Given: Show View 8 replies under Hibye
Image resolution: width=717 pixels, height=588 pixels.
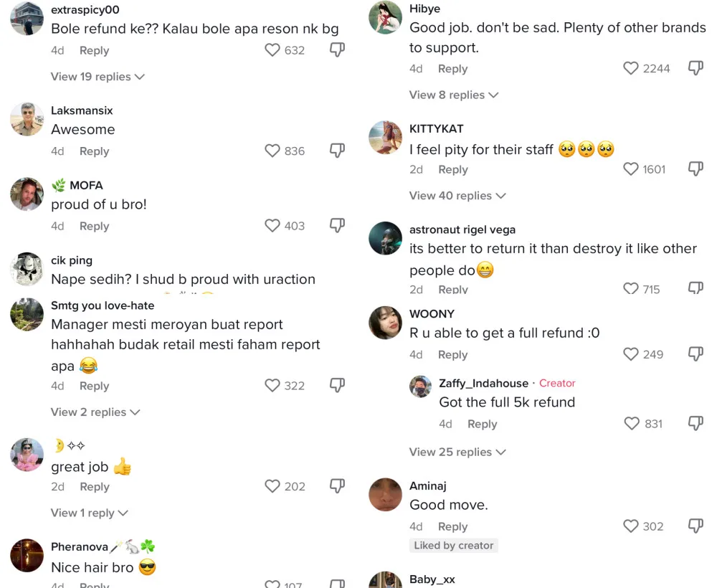Looking at the screenshot, I should [454, 95].
